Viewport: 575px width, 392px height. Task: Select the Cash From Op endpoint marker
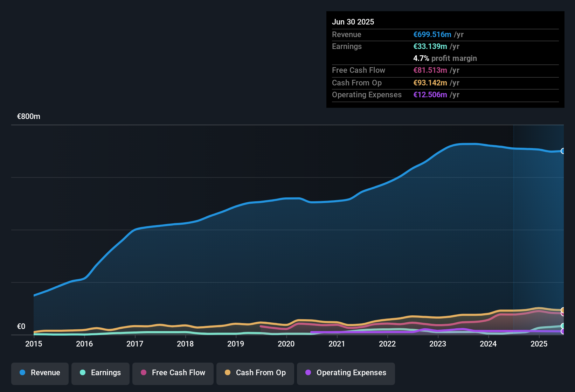[563, 310]
